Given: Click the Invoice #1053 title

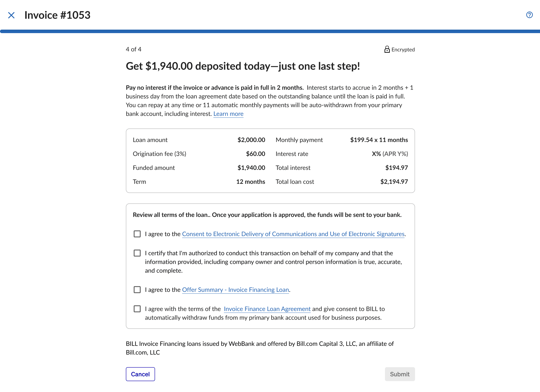Looking at the screenshot, I should 57,15.
